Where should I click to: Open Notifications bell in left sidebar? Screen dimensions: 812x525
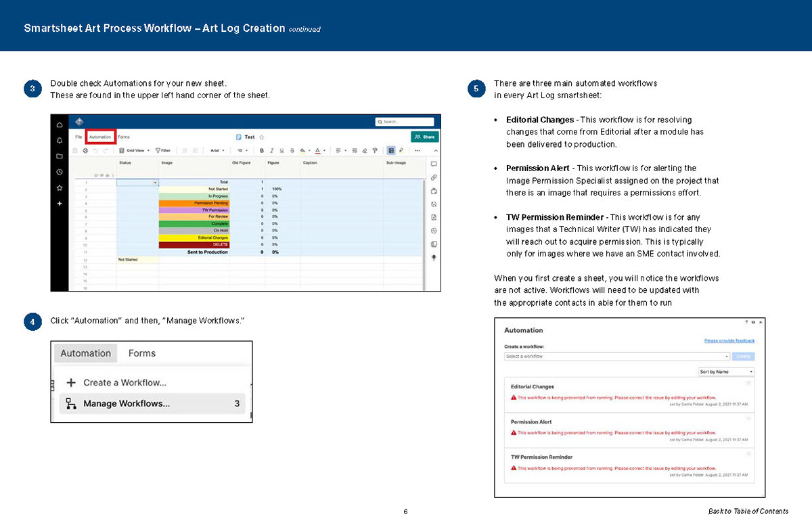click(60, 141)
